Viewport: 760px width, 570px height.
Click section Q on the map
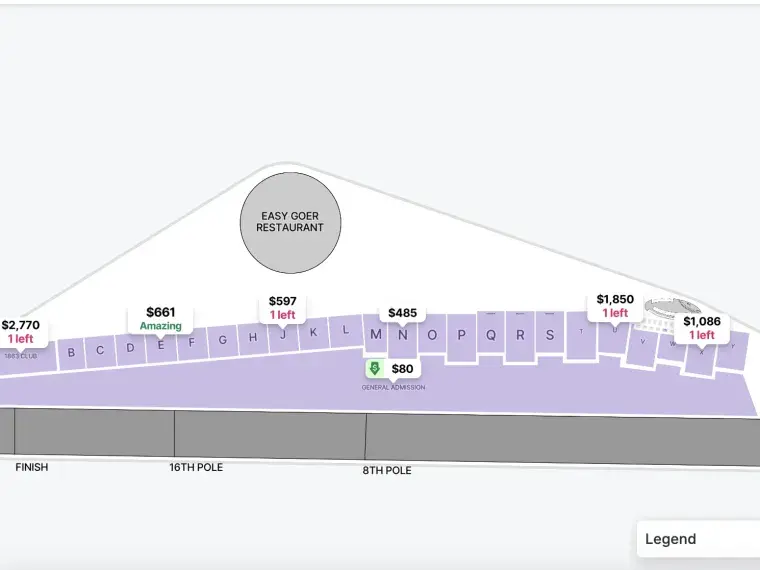pos(491,336)
